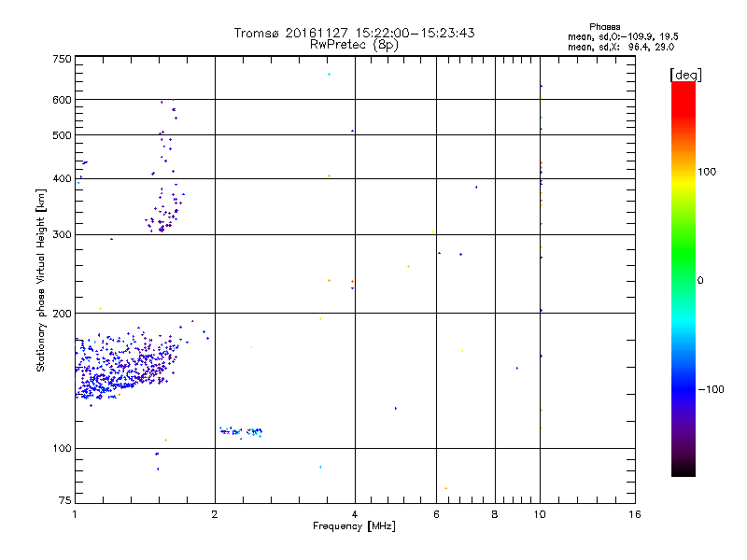Click the x-axis tick label '8'

point(495,514)
